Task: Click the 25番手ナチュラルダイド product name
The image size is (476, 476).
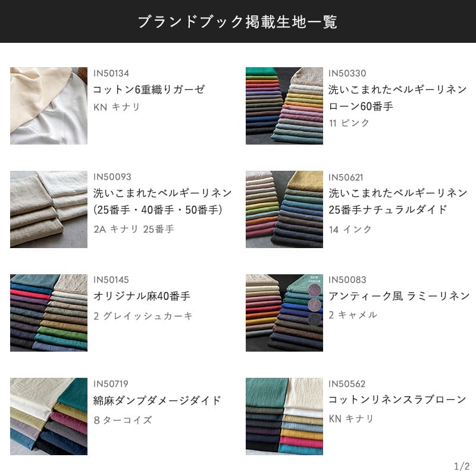Action: [x=388, y=209]
